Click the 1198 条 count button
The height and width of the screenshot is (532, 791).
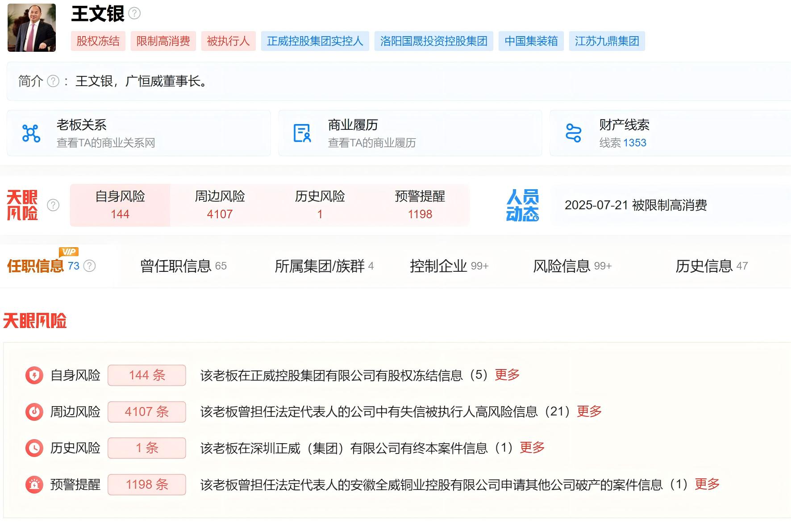(147, 485)
